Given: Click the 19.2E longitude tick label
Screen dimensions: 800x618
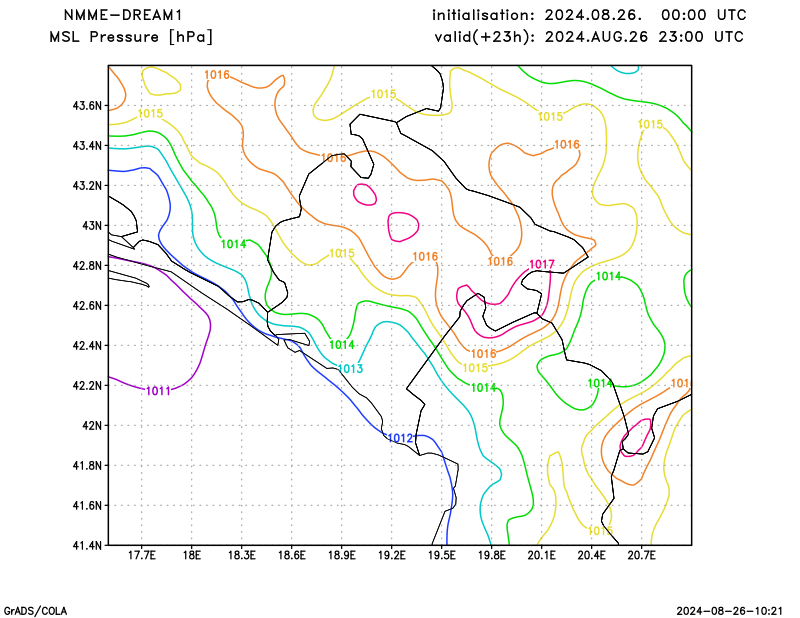Looking at the screenshot, I should pyautogui.click(x=392, y=555).
